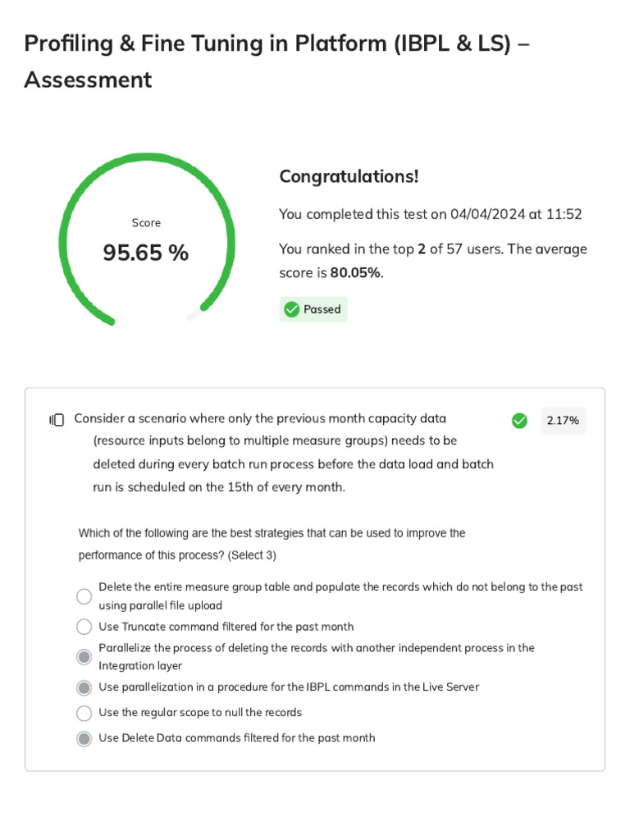Toggle "Use Delete Data commands" radio button
Viewport: 630px width, 840px height.
pos(84,738)
